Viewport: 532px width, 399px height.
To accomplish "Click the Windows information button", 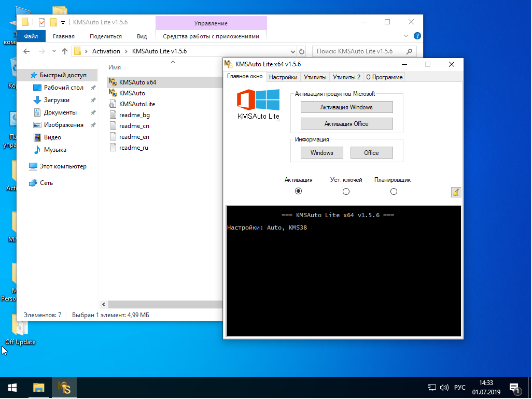I will (321, 152).
